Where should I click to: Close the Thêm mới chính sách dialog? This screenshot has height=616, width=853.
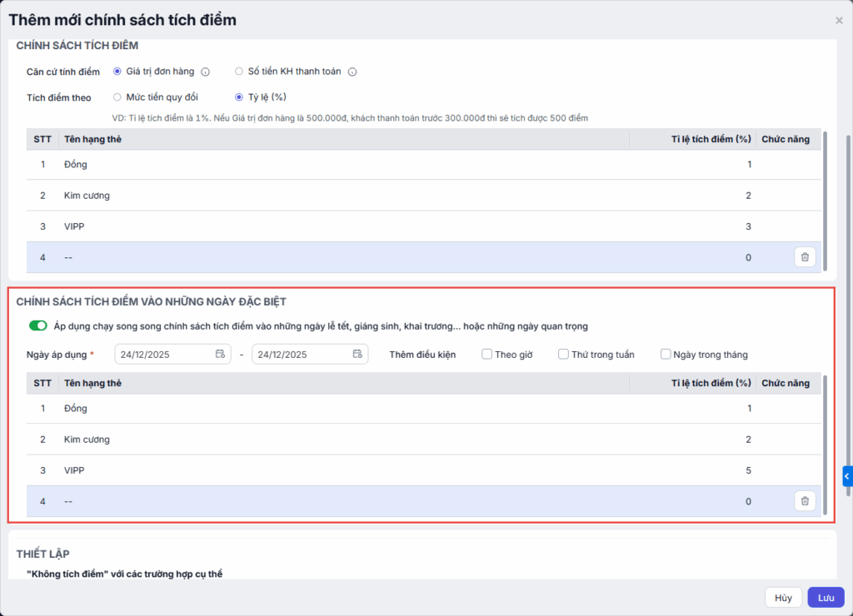tap(839, 21)
